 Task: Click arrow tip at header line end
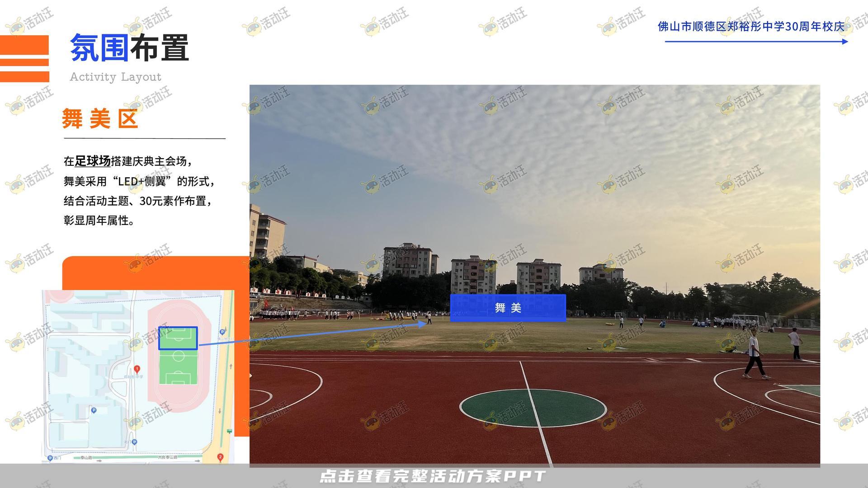[845, 42]
